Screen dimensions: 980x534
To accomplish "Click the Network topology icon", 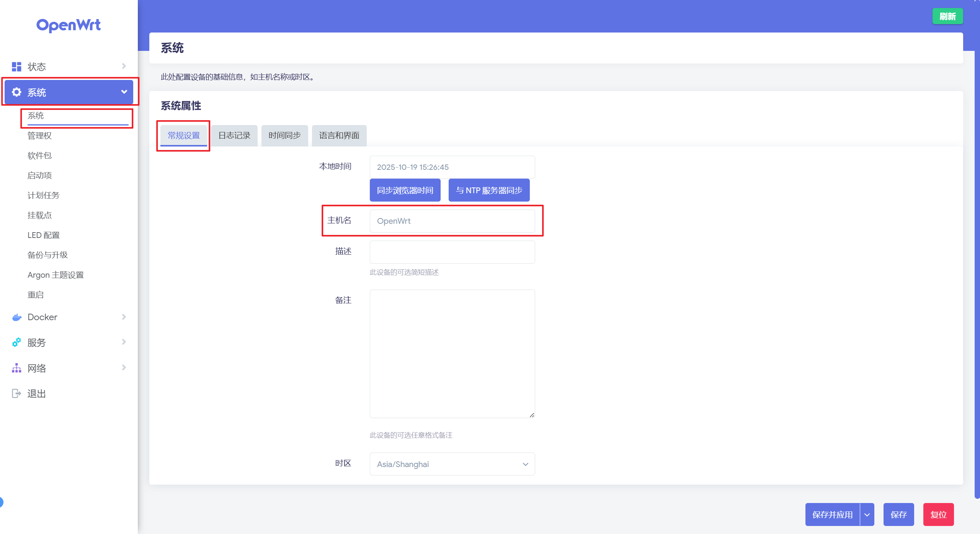I will [x=16, y=368].
